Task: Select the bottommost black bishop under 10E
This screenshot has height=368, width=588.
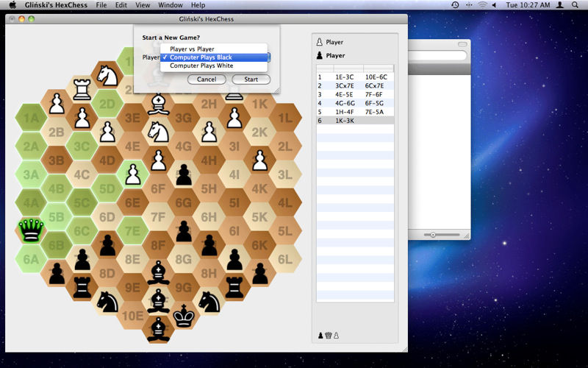Action: pyautogui.click(x=158, y=330)
